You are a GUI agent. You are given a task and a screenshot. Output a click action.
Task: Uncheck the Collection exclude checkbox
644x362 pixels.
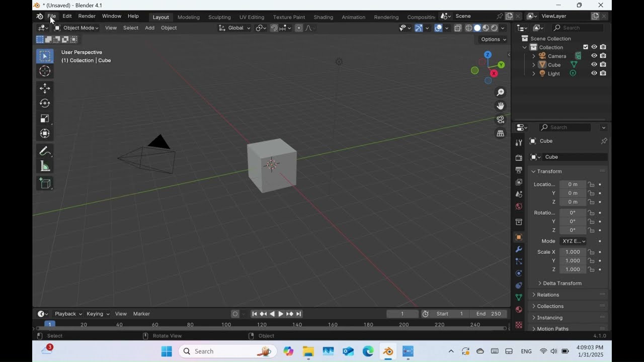click(585, 47)
